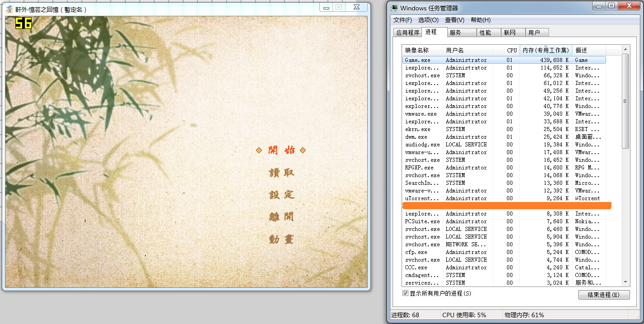Click the process list scroll down arrow
The height and width of the screenshot is (324, 644).
625,282
